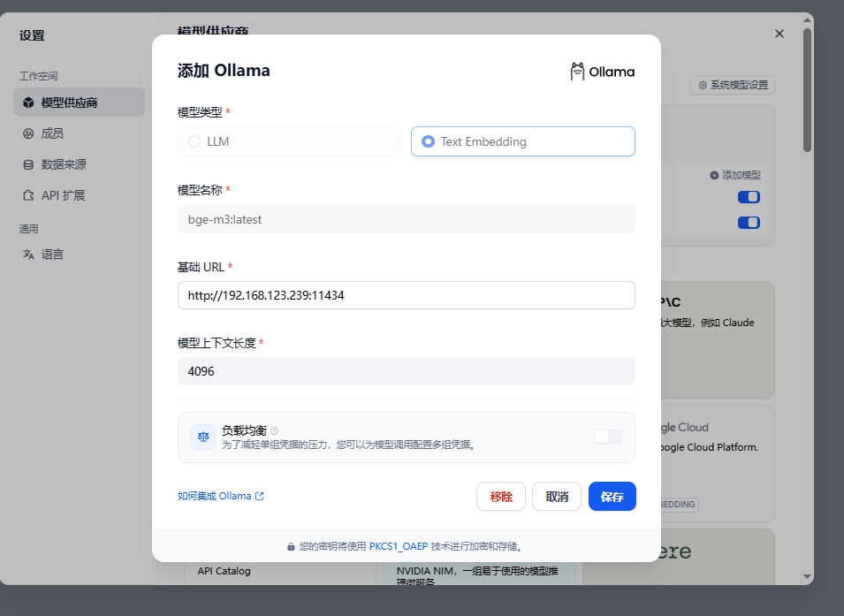Click the 添加 Ollama dialog title

pyautogui.click(x=224, y=71)
